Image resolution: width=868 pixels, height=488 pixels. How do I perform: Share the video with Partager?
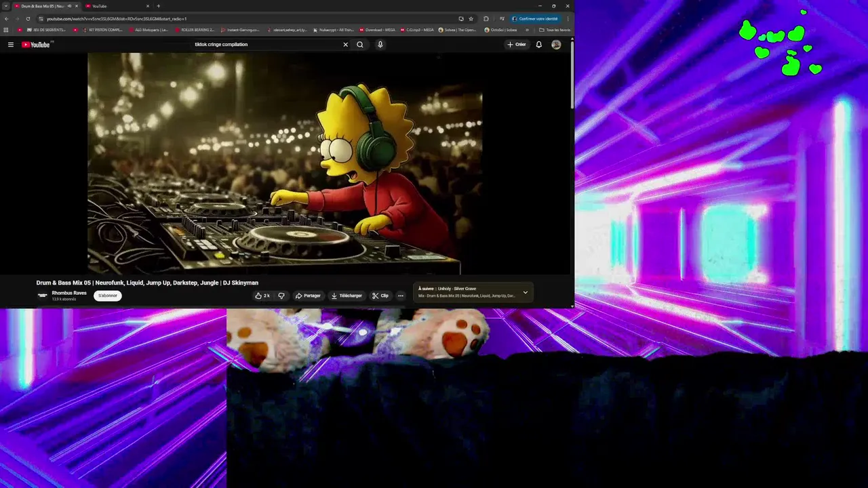pos(308,296)
